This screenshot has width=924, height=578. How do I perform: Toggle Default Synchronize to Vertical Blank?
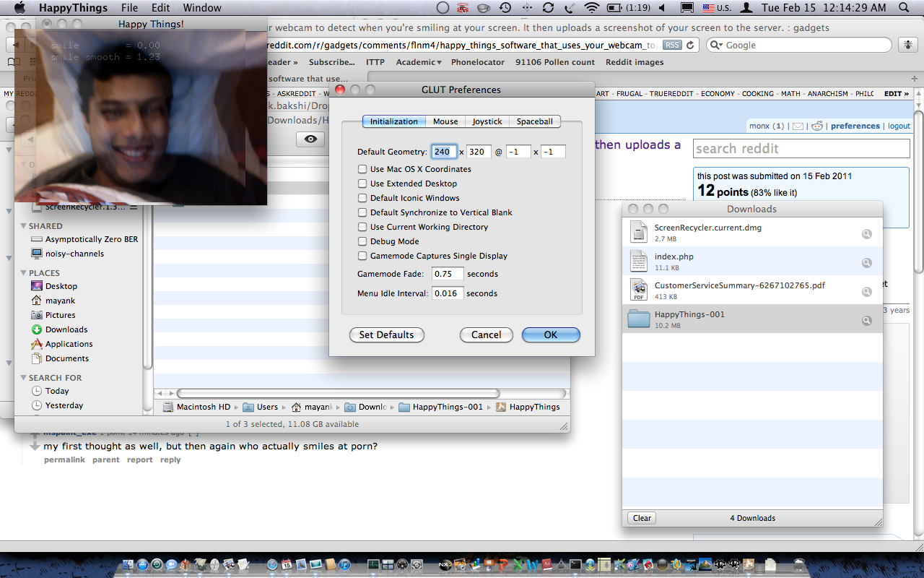[x=362, y=212]
